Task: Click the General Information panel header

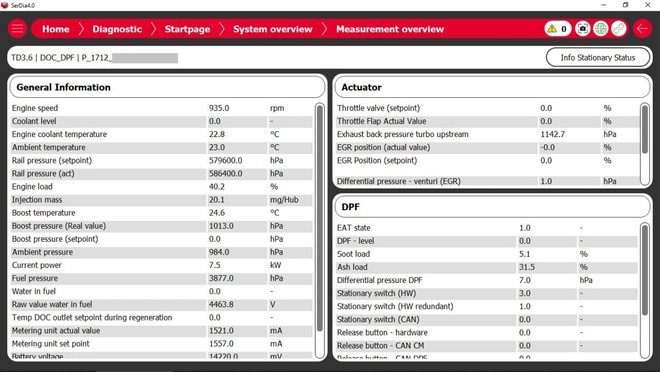Action: coord(167,87)
